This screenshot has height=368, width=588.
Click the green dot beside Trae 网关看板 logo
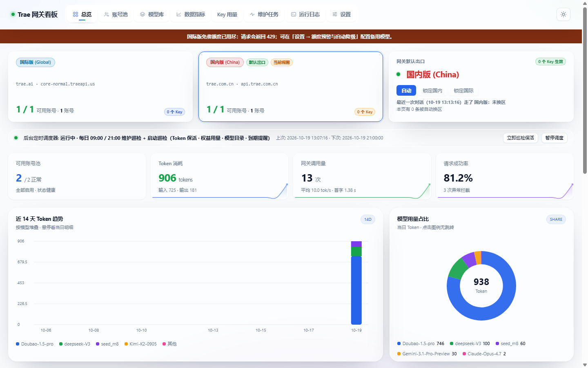13,14
